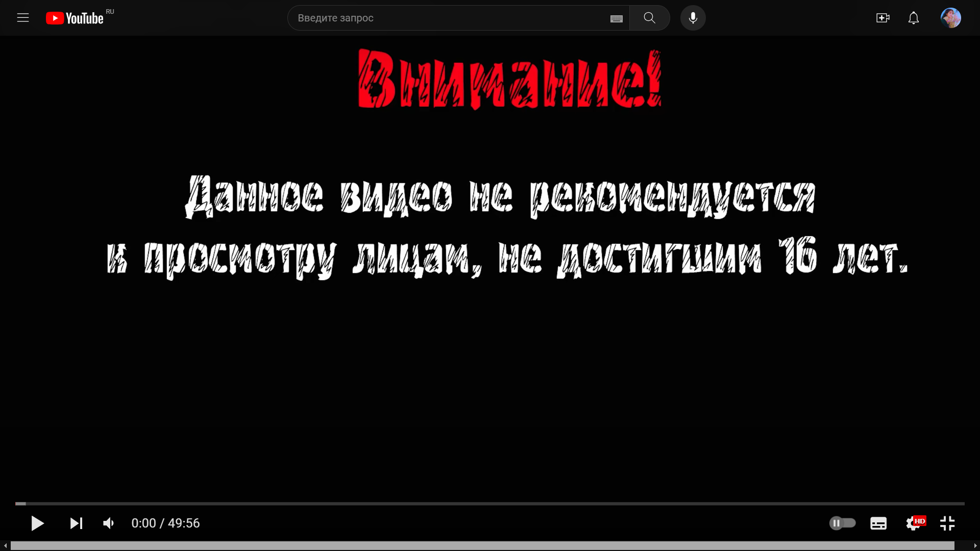This screenshot has height=551, width=980.
Task: Toggle subtitles on the video
Action: [878, 523]
